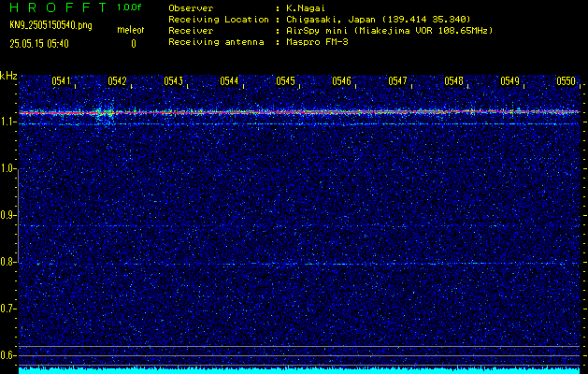
Task: Click the 0544 time marker
Action: [229, 81]
